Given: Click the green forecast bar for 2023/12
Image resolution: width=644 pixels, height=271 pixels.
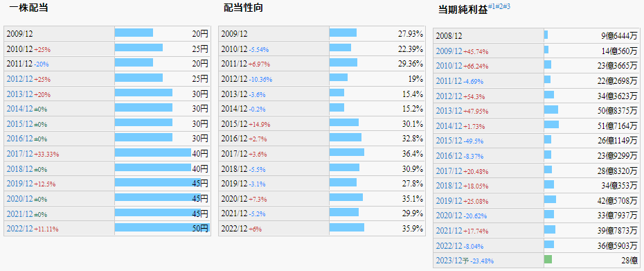Looking at the screenshot, I should 548,259.
